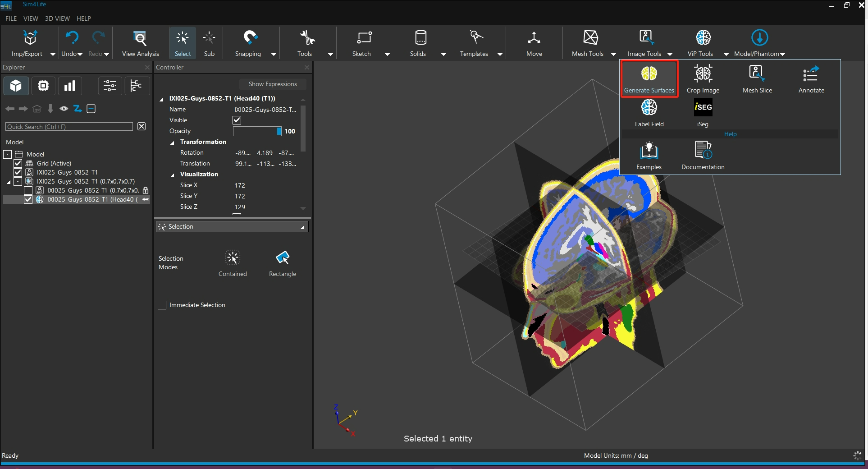Click the Quick Search input field
Image resolution: width=868 pixels, height=469 pixels.
[69, 127]
